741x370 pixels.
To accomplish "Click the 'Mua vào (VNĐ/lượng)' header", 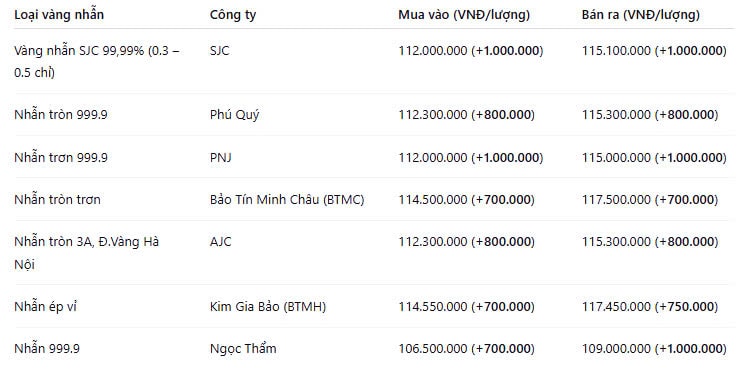I will [464, 15].
